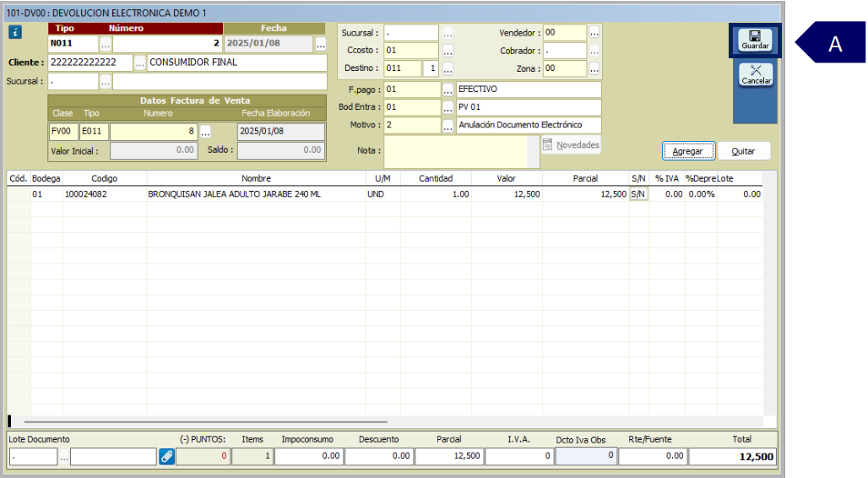Viewport: 868px width, 478px height.
Task: Open the ellipsis lookup next to Destino
Action: point(448,68)
